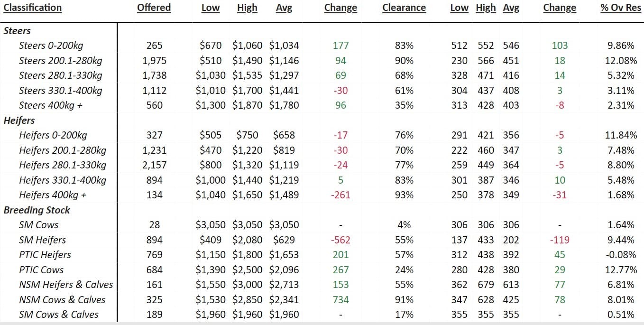Click the Classification column header

pos(33,8)
